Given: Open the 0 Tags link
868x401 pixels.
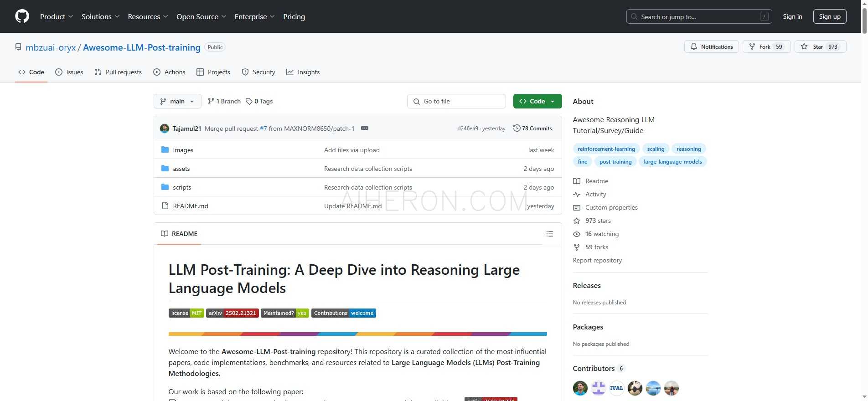Looking at the screenshot, I should tap(259, 101).
